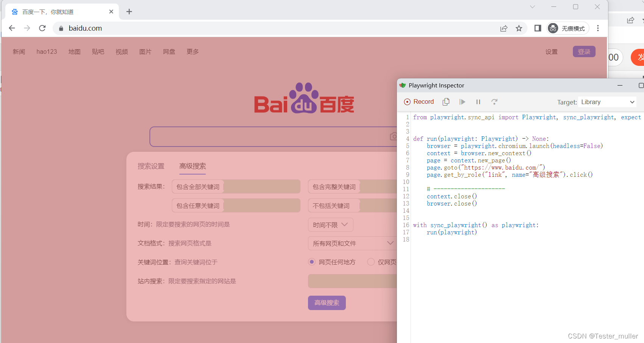Open a new browser tab
Screen dimensions: 644x343
pyautogui.click(x=129, y=12)
